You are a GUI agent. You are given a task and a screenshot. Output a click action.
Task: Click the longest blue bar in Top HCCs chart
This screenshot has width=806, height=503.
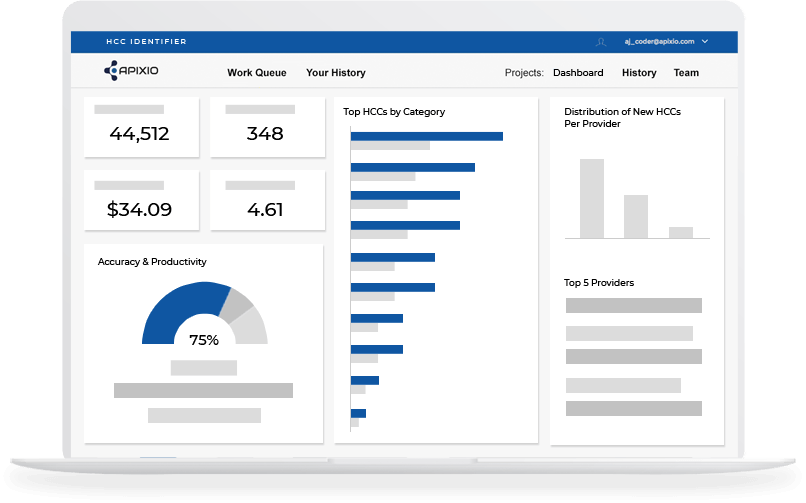(427, 136)
